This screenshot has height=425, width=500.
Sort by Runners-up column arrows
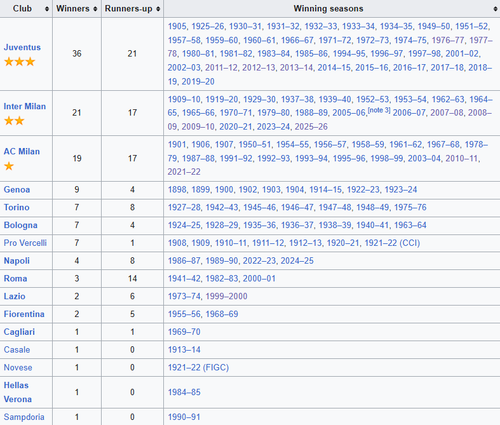[158, 9]
